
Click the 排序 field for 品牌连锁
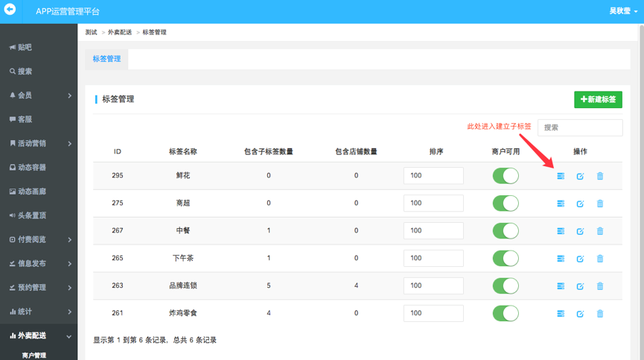coord(433,285)
